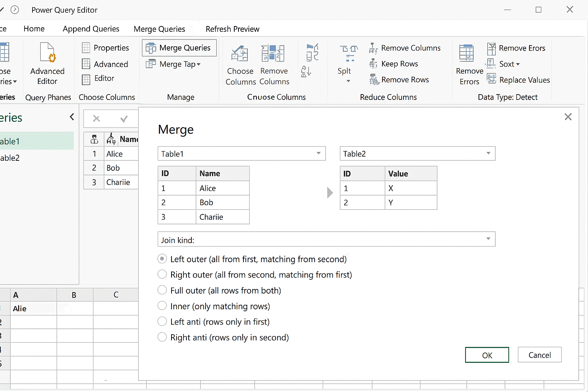Open the Refresh Preview tab

(232, 29)
